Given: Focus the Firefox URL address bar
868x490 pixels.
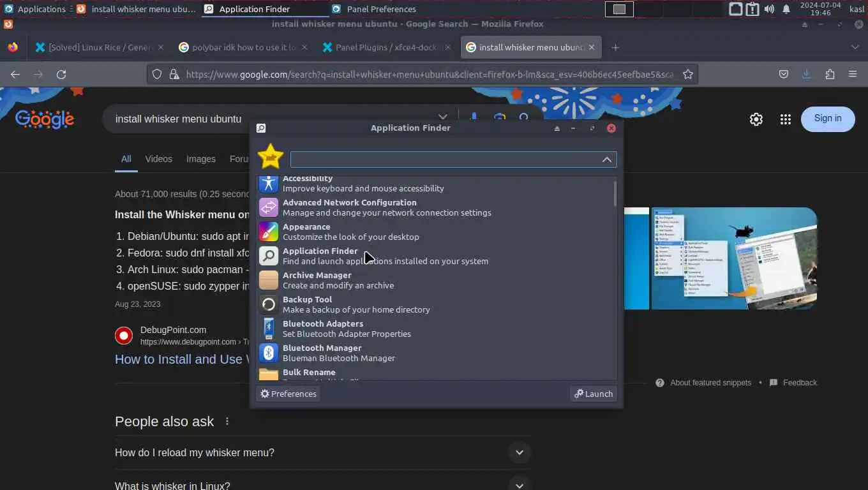Looking at the screenshot, I should tap(429, 75).
